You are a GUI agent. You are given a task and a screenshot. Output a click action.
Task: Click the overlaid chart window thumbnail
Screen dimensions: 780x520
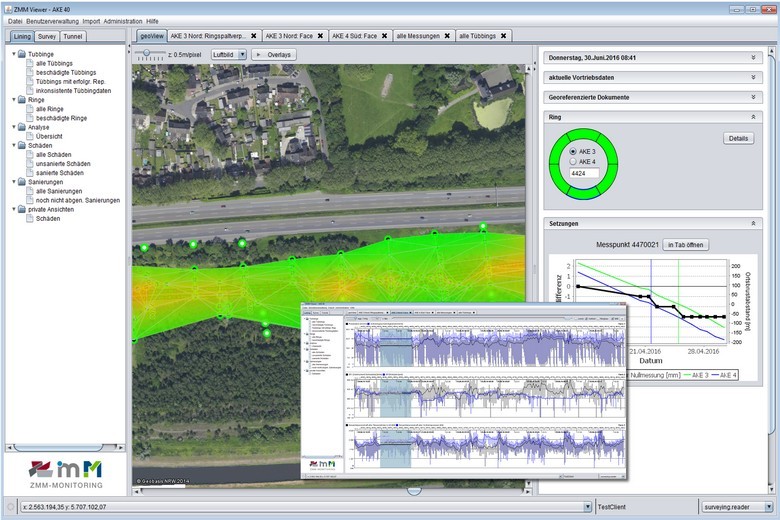coord(464,392)
